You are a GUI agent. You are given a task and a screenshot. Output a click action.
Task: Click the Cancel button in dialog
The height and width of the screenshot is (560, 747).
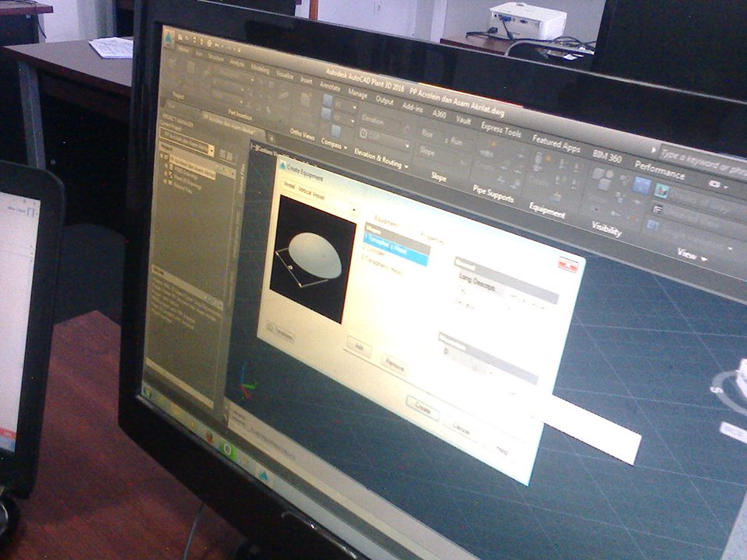tap(461, 428)
